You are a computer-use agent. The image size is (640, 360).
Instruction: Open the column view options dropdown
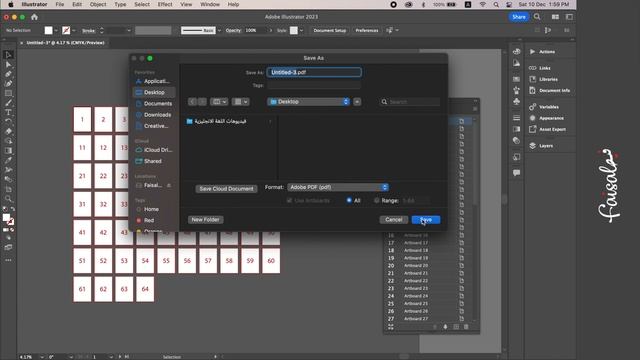tap(219, 102)
